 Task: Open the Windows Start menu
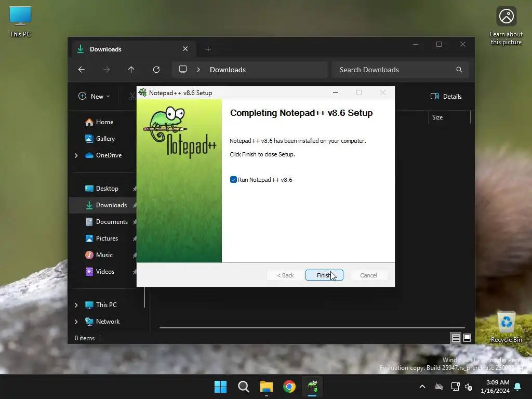220,387
